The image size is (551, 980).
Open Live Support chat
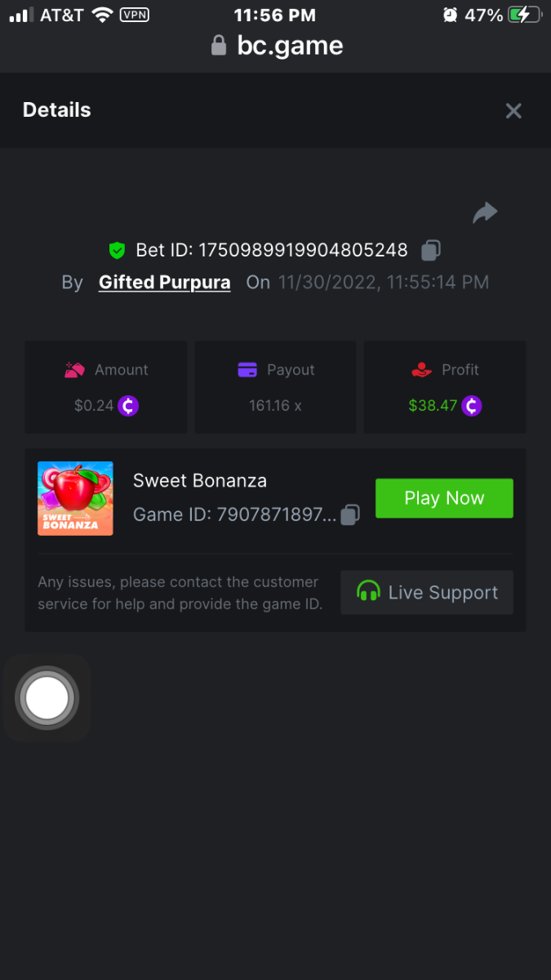[x=427, y=593]
